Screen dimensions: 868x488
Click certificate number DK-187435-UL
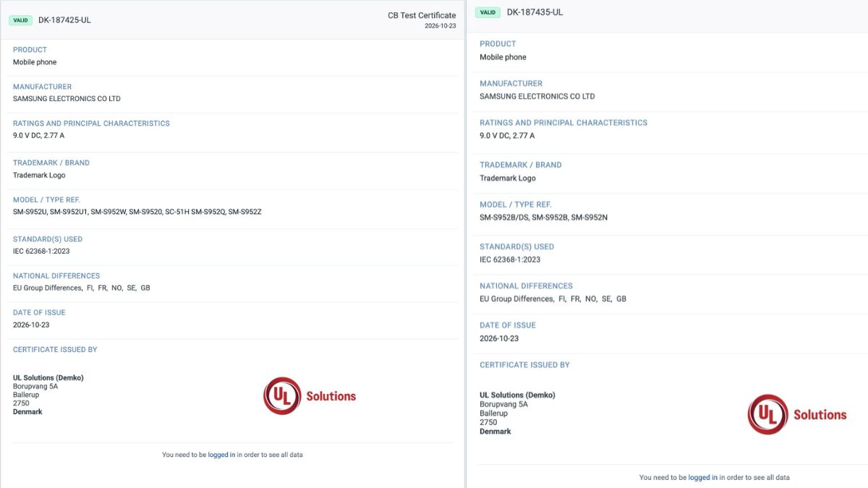point(535,12)
